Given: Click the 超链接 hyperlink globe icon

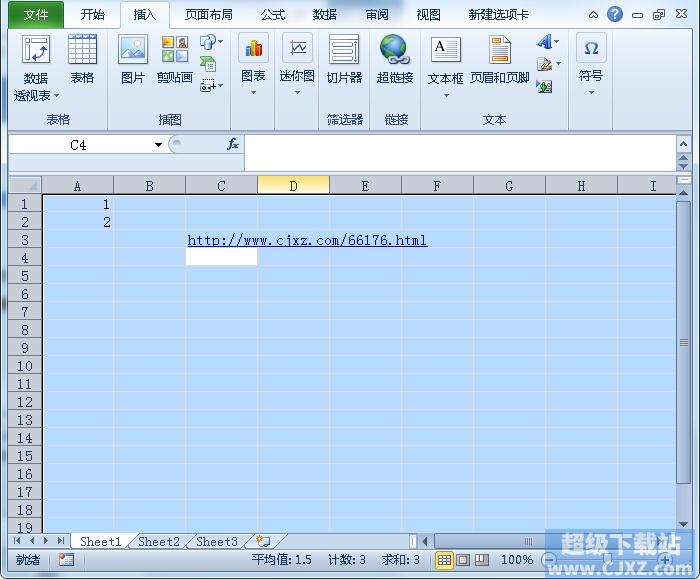Looking at the screenshot, I should (395, 50).
